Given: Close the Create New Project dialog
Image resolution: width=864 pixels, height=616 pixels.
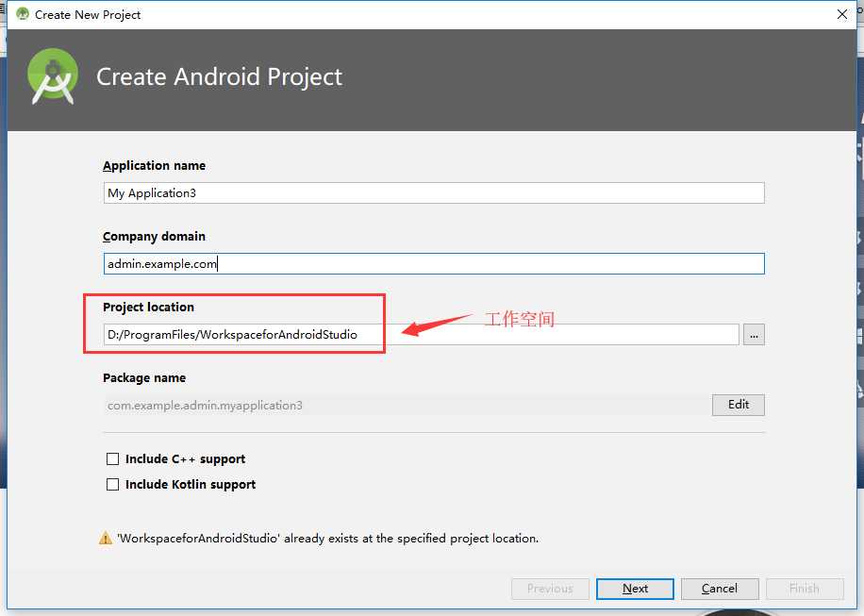Looking at the screenshot, I should [x=842, y=14].
